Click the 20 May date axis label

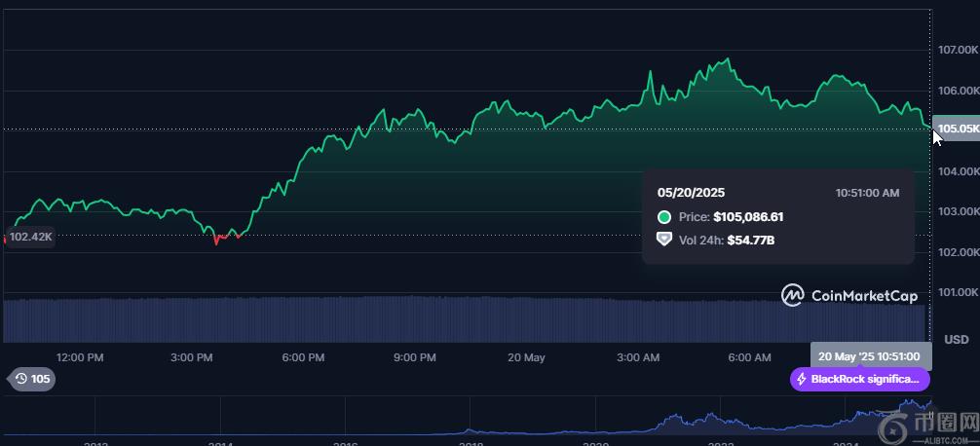[526, 357]
